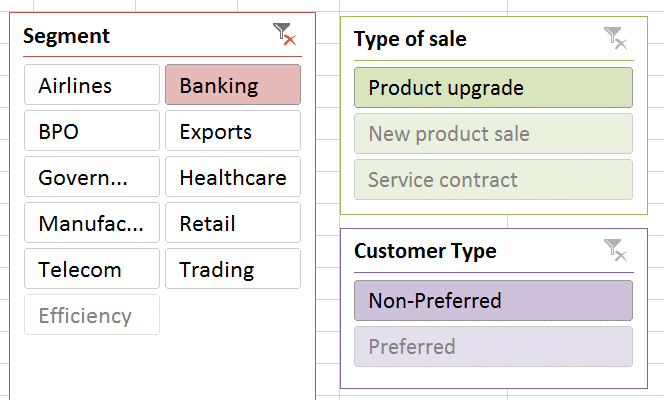Click the Customer Type slicer header
The height and width of the screenshot is (400, 664).
[x=425, y=250]
